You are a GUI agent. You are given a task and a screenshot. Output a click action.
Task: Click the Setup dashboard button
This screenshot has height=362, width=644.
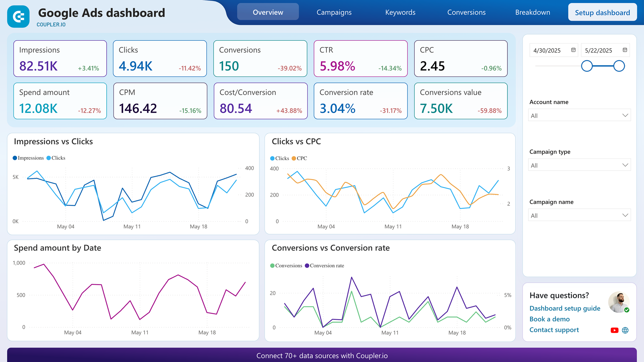pos(602,12)
